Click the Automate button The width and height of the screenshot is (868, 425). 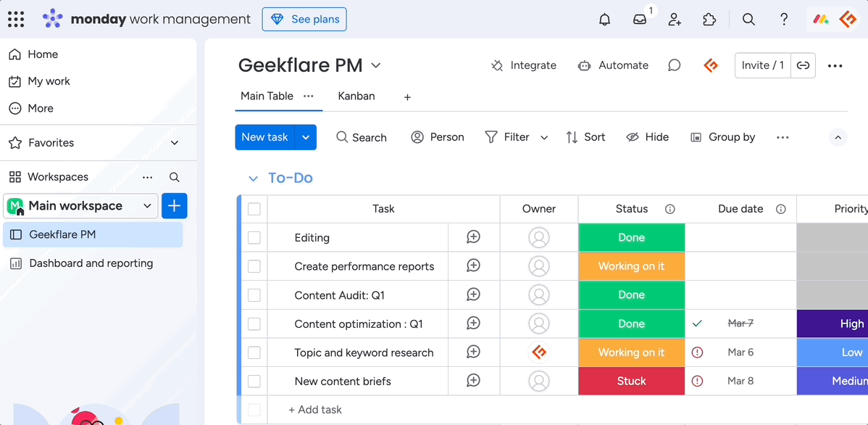613,65
